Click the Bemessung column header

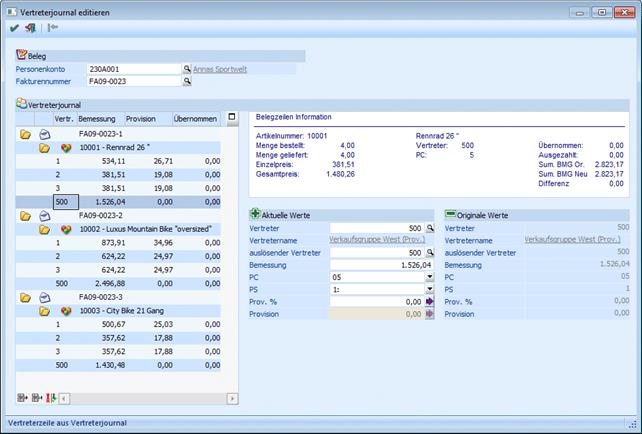click(x=97, y=118)
